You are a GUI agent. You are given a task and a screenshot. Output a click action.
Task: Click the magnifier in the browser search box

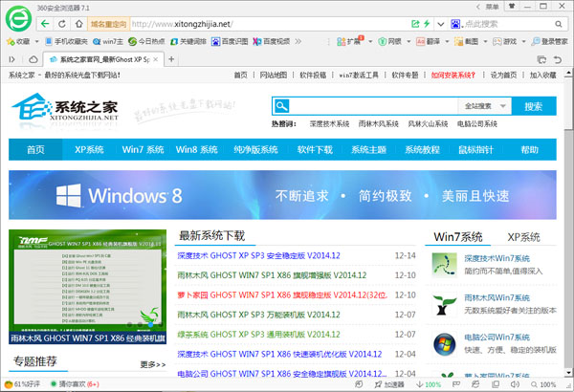[558, 24]
